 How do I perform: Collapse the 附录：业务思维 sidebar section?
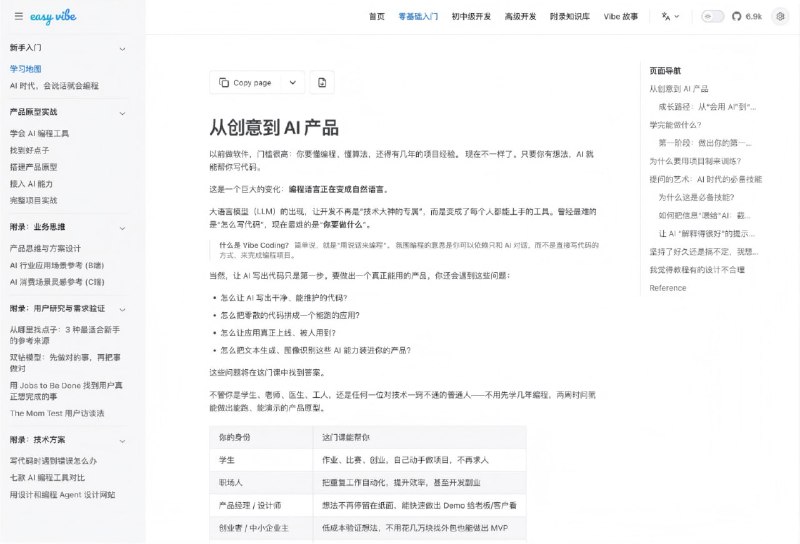122,228
